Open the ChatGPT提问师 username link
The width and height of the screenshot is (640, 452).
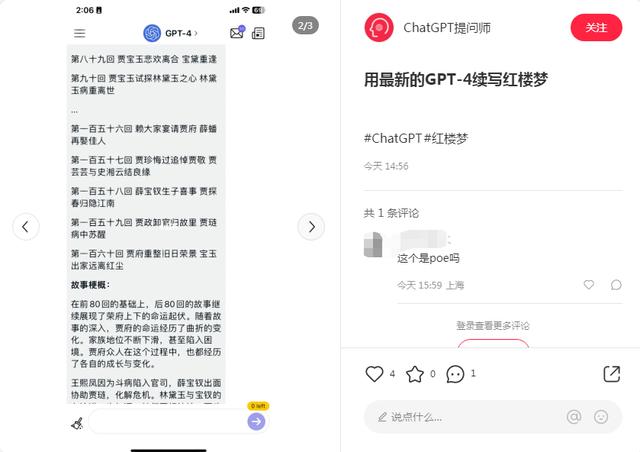click(x=447, y=28)
